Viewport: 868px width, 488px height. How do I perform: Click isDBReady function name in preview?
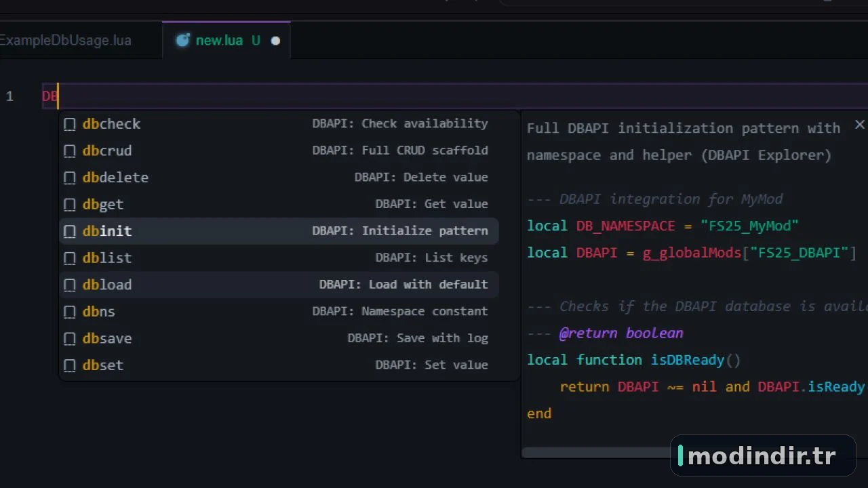[x=688, y=360]
